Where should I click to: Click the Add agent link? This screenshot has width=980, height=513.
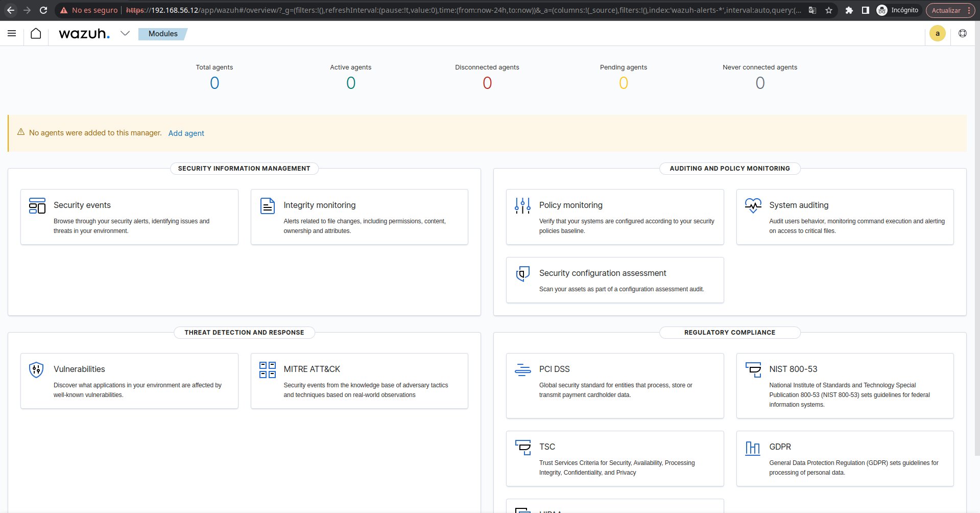click(186, 133)
